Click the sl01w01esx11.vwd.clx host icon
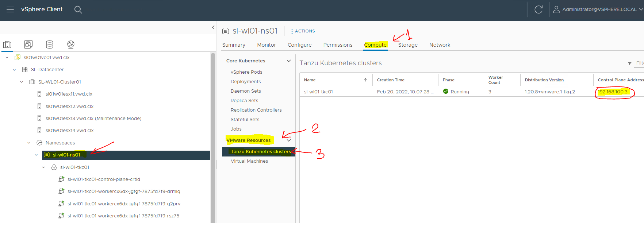644x236 pixels. coord(39,94)
